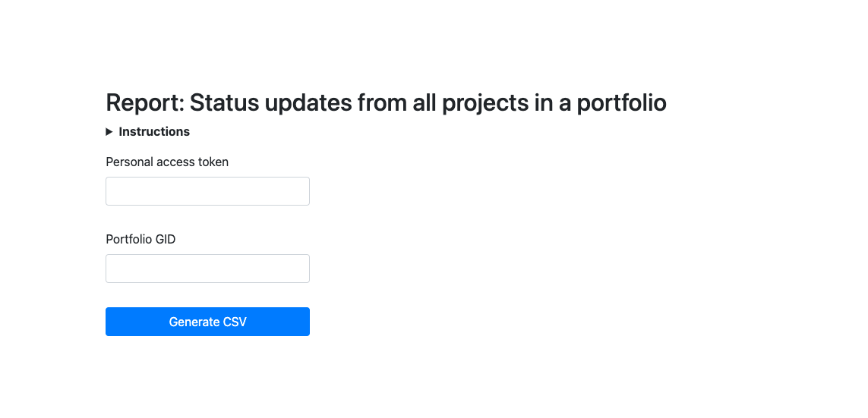Screen dimensions: 868x418
Task: Focus the Personal access token field
Action: coord(207,191)
